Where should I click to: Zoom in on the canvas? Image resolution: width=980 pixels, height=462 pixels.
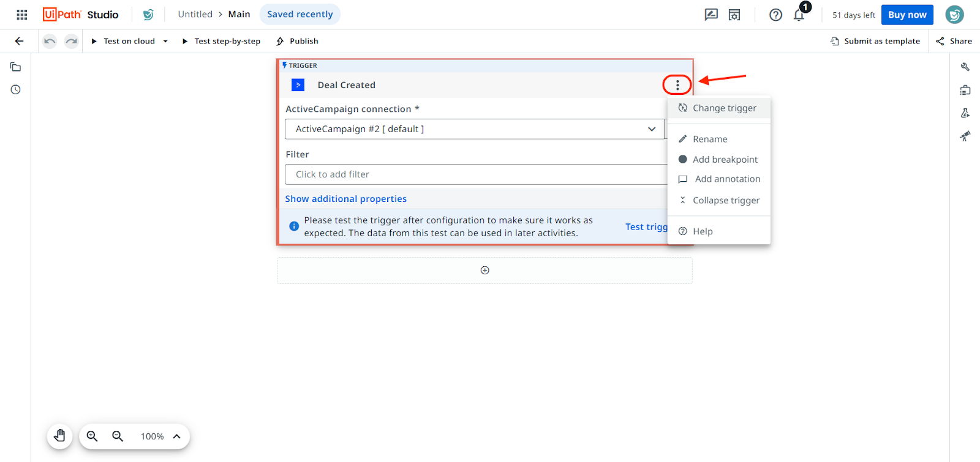[92, 436]
